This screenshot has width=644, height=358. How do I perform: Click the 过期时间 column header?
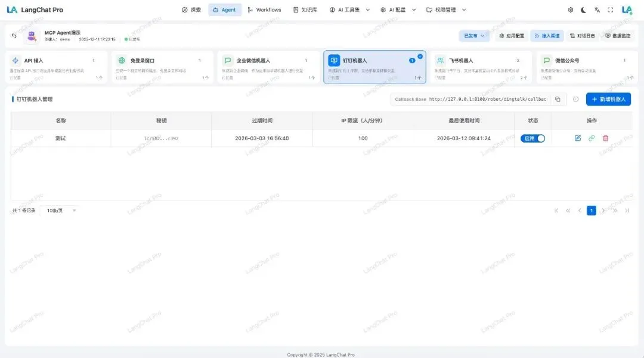tap(262, 121)
